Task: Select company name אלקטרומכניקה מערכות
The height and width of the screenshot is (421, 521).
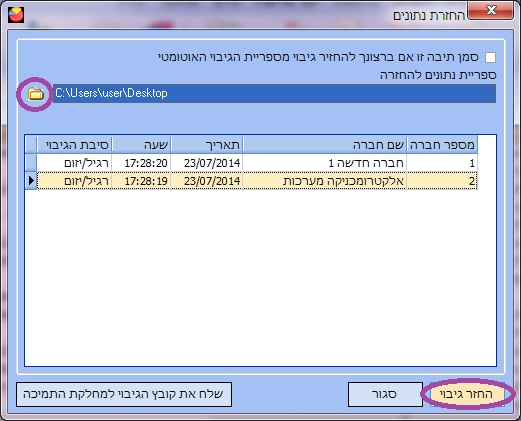Action: pyautogui.click(x=325, y=181)
